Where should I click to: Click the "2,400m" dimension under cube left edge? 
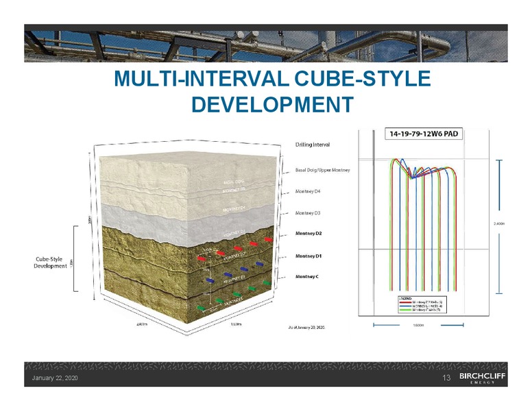pyautogui.click(x=142, y=324)
